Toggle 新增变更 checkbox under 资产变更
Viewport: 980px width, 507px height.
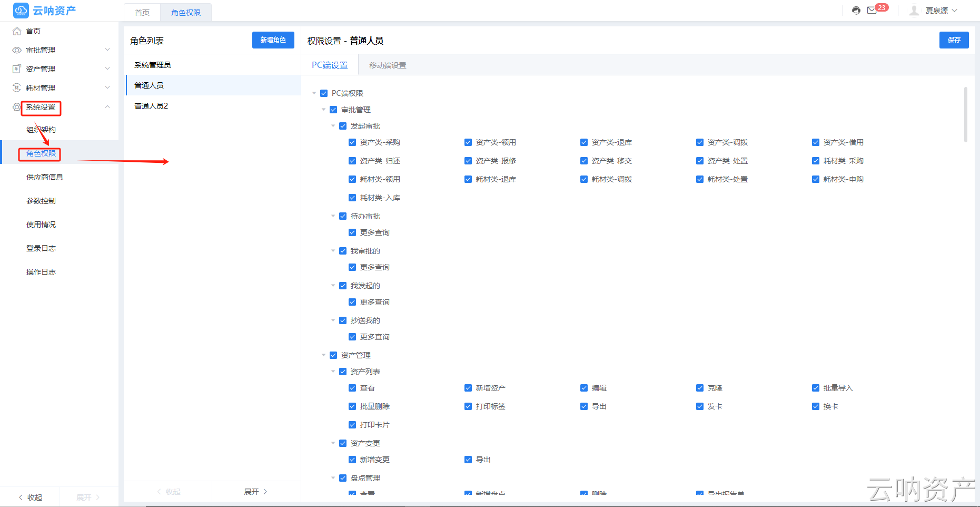(x=352, y=460)
